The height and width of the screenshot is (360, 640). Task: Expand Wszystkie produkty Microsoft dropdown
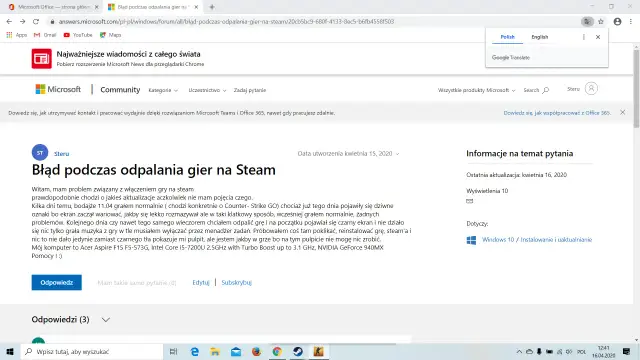476,90
